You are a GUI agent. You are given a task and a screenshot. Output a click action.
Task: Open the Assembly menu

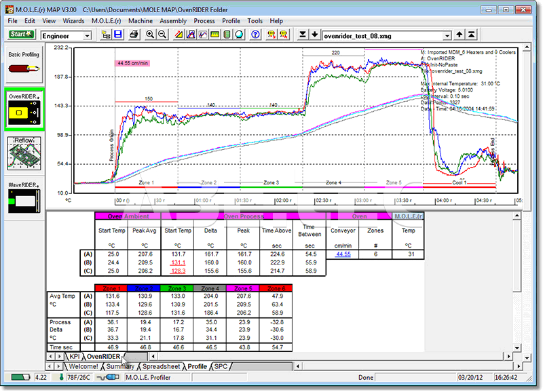(x=173, y=21)
